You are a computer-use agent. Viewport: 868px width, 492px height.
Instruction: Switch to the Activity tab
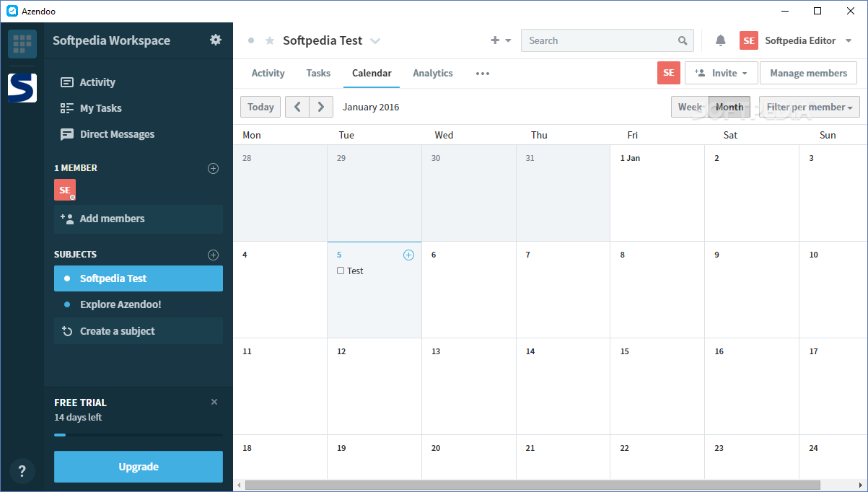coord(268,73)
